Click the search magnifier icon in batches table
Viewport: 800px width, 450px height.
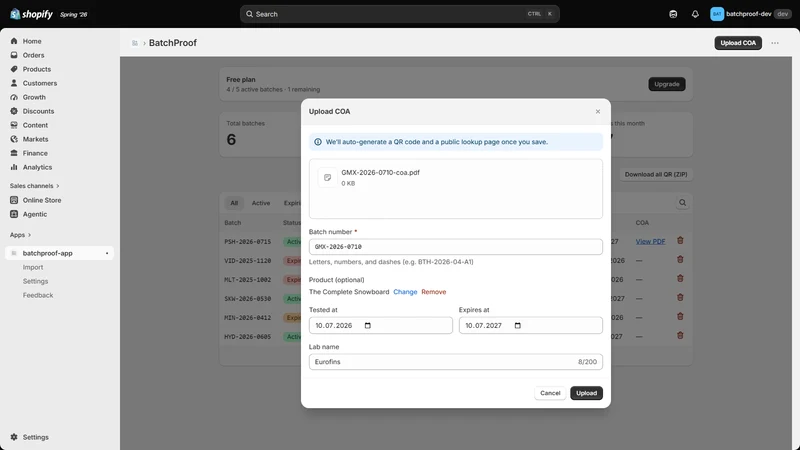(x=682, y=203)
